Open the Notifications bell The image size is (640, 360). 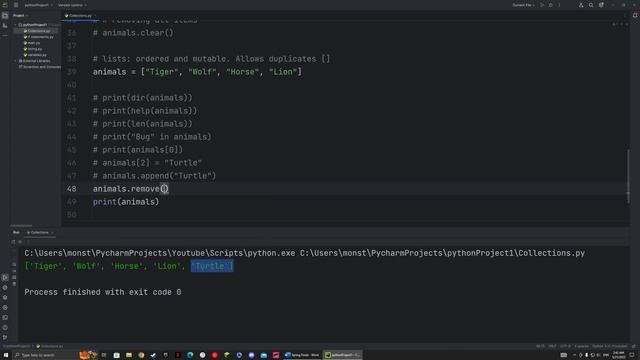pos(635,16)
